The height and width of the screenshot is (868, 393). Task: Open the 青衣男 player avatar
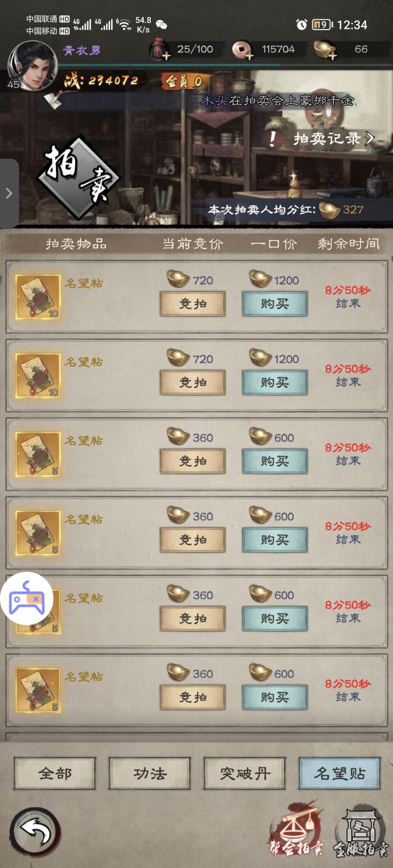[x=33, y=65]
